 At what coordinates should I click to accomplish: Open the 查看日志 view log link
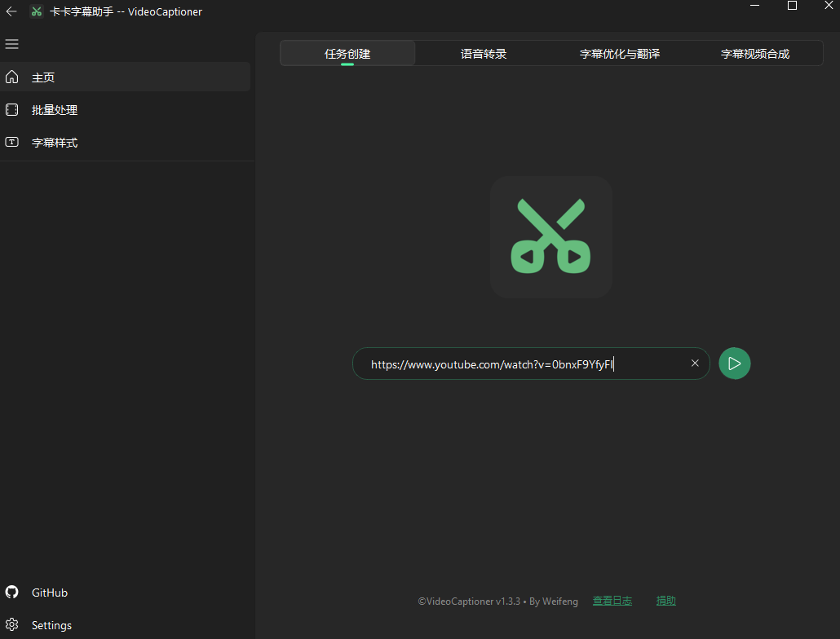612,601
